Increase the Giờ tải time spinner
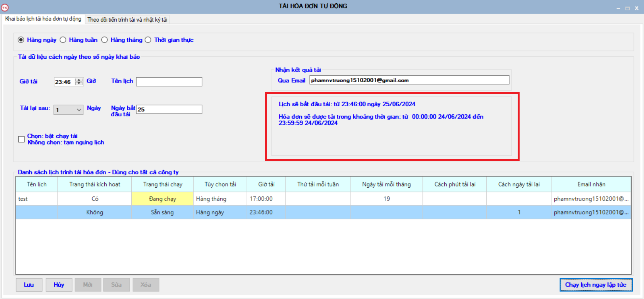Screen dimensions: 644x299 click(x=79, y=80)
